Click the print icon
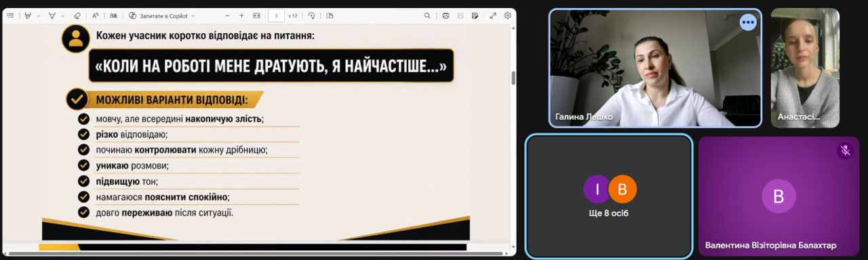This screenshot has width=868, height=260. click(x=446, y=15)
